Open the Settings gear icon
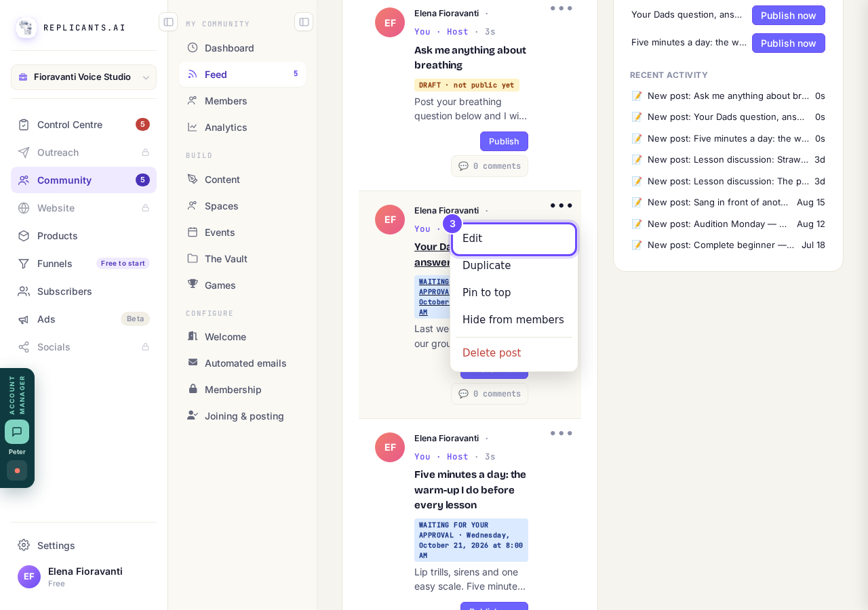Screen dimensions: 868x610 pyautogui.click(x=24, y=546)
